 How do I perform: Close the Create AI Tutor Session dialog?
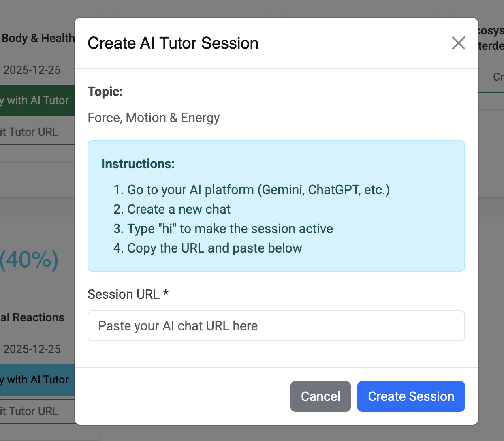click(458, 43)
